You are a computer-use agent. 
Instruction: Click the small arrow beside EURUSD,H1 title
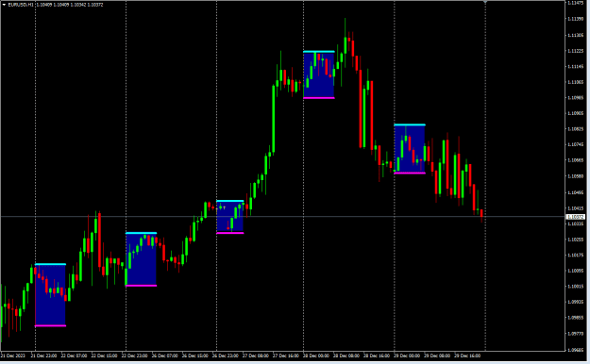tap(4, 5)
